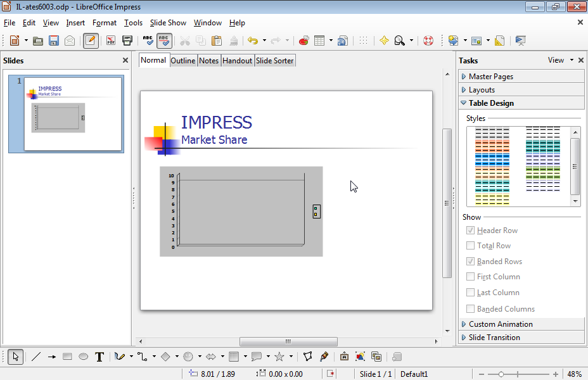Toggle AutoSpellcheck icon
This screenshot has height=380, width=588.
[164, 41]
